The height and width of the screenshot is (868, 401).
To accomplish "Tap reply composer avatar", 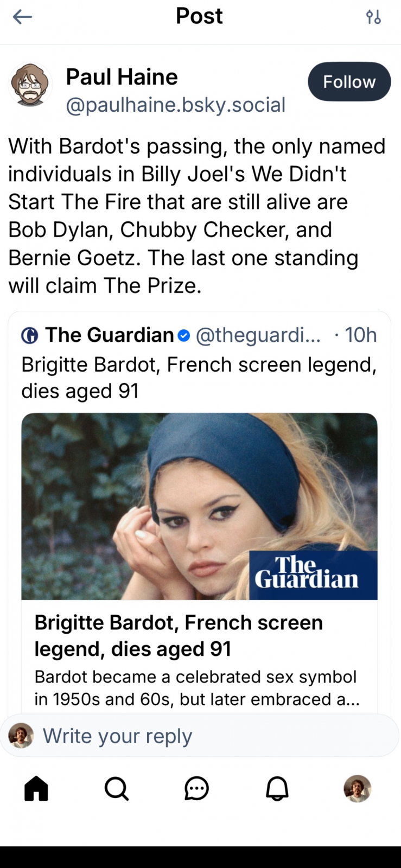I will tap(21, 736).
